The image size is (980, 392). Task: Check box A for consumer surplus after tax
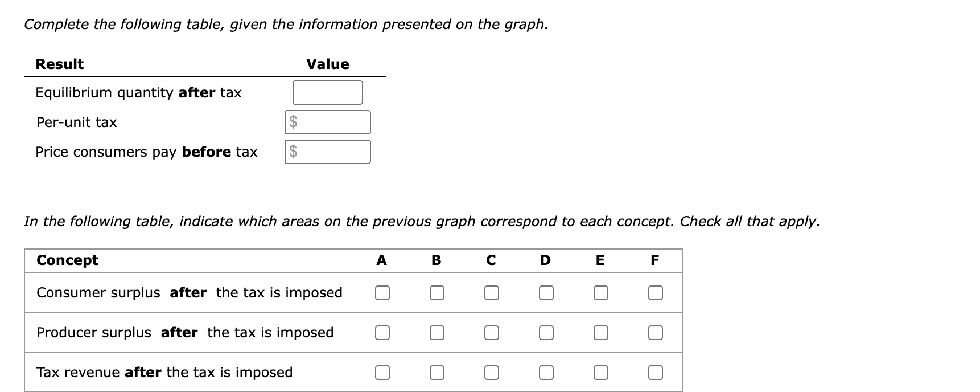coord(382,292)
